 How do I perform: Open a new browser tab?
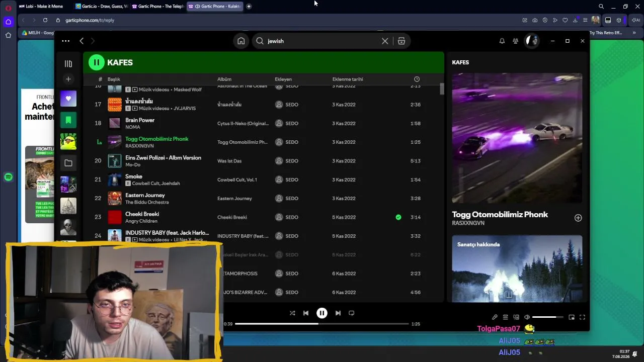tap(249, 6)
